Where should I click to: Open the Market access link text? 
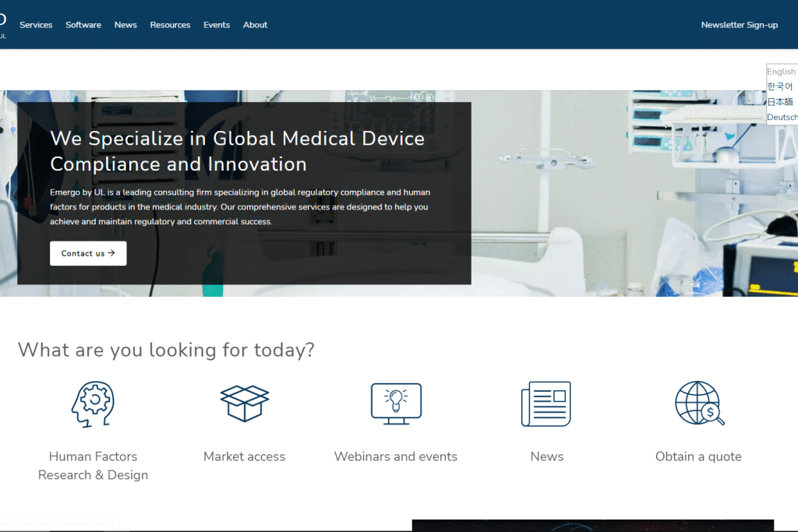244,456
